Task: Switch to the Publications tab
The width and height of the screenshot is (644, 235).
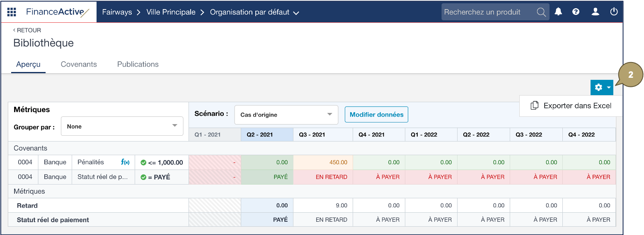Action: pos(138,64)
